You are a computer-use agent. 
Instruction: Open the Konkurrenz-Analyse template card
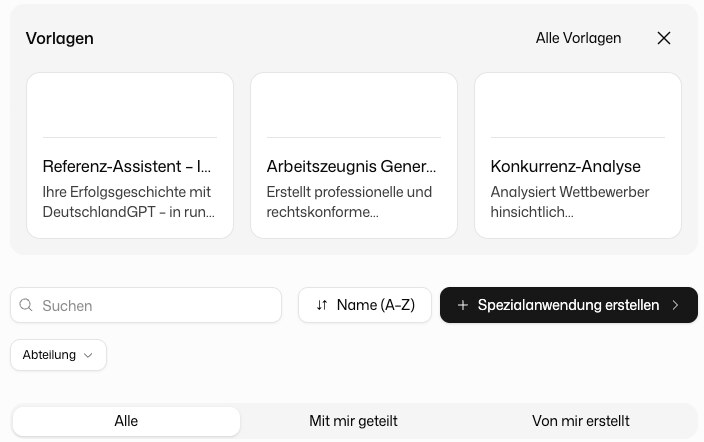[x=578, y=155]
